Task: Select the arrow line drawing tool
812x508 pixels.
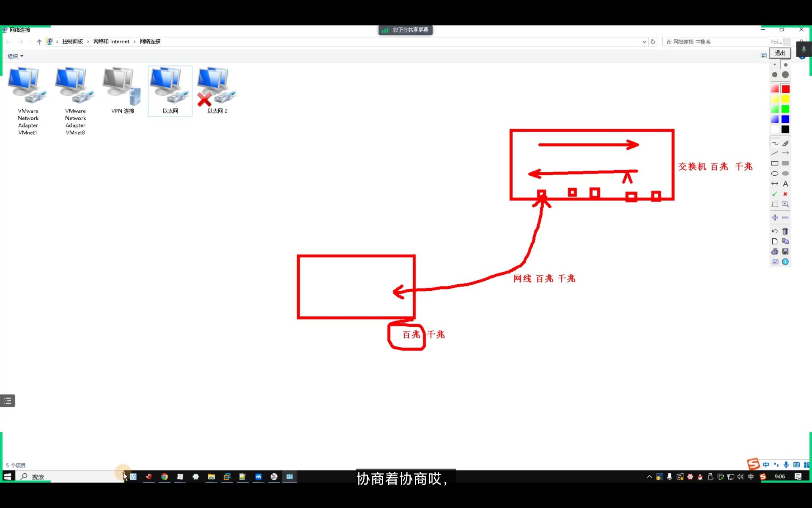Action: pyautogui.click(x=785, y=153)
